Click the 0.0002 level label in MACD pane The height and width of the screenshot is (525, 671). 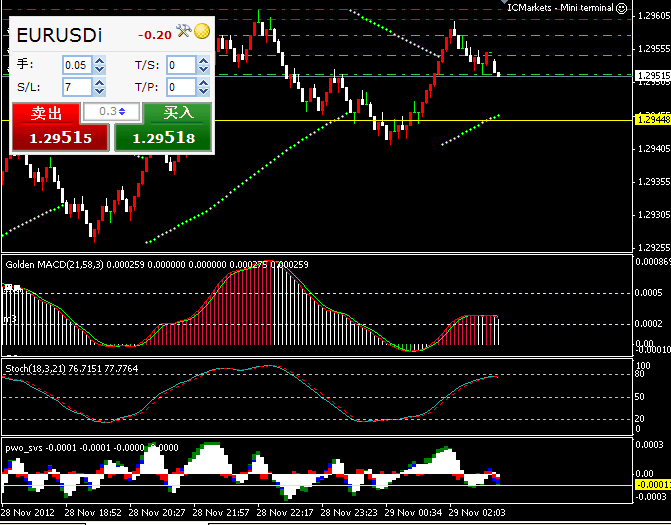649,324
